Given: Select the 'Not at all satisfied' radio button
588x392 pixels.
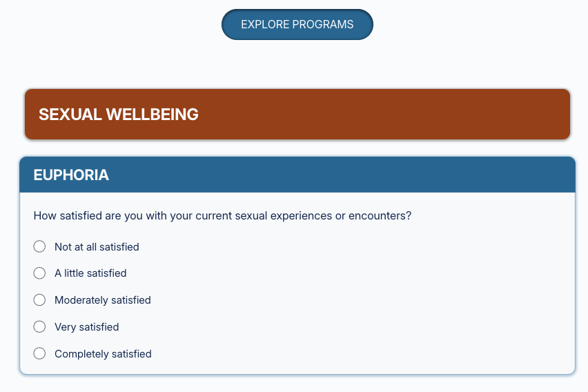Looking at the screenshot, I should [x=40, y=246].
